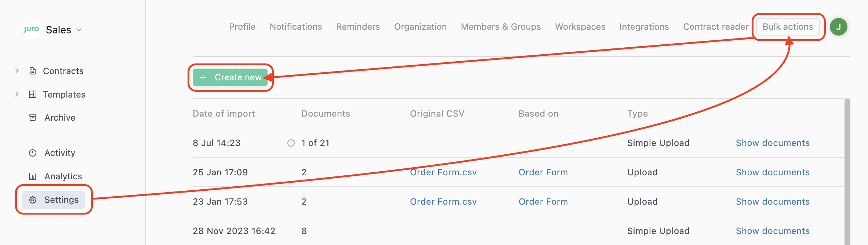Viewport: 868px width, 245px height.
Task: Click the Analytics bar chart icon
Action: [x=33, y=176]
